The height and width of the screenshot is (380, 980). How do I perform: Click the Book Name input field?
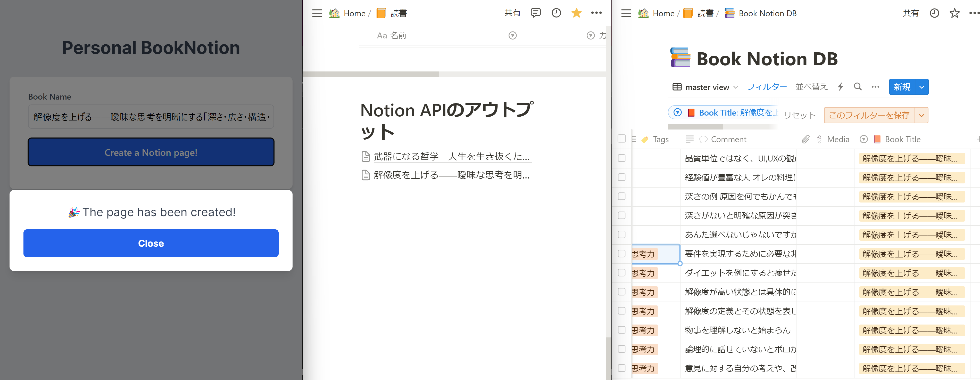click(151, 117)
